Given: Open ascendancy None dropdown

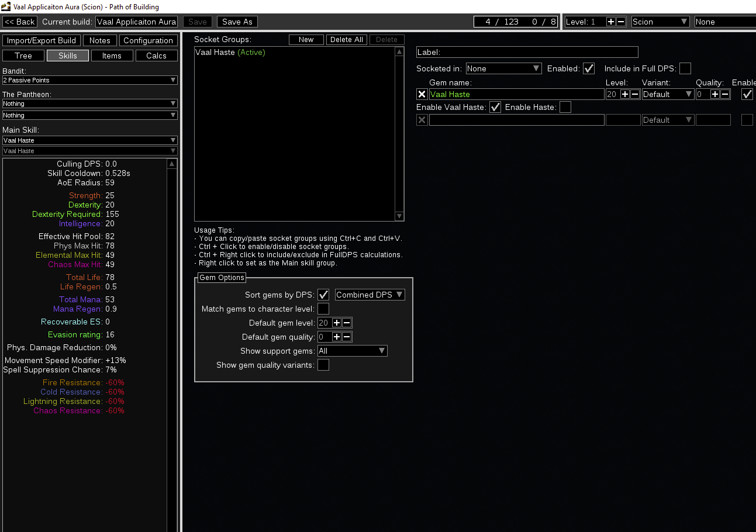Looking at the screenshot, I should point(725,22).
